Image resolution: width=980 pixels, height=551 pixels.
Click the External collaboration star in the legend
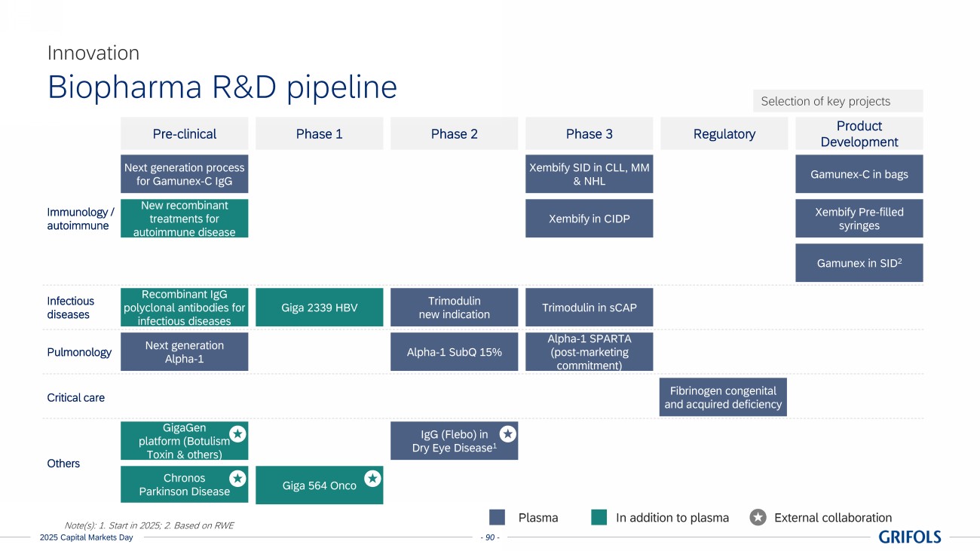758,517
